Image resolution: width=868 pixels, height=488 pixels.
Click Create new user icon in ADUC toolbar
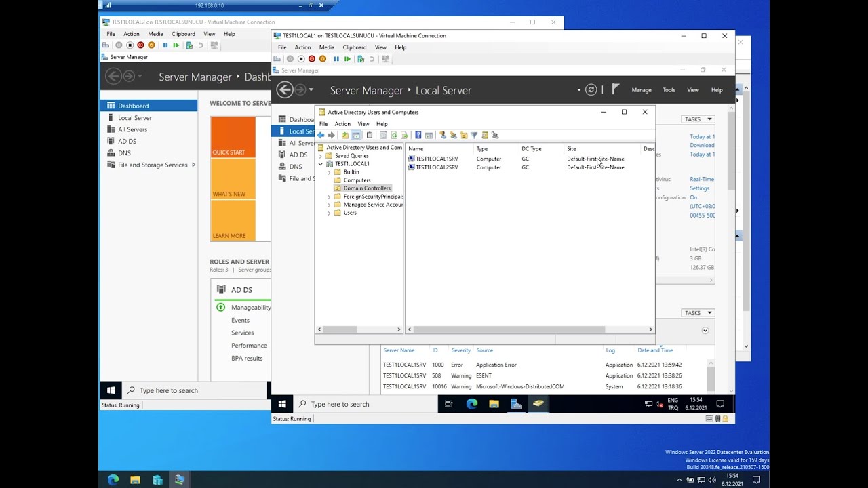click(x=443, y=135)
